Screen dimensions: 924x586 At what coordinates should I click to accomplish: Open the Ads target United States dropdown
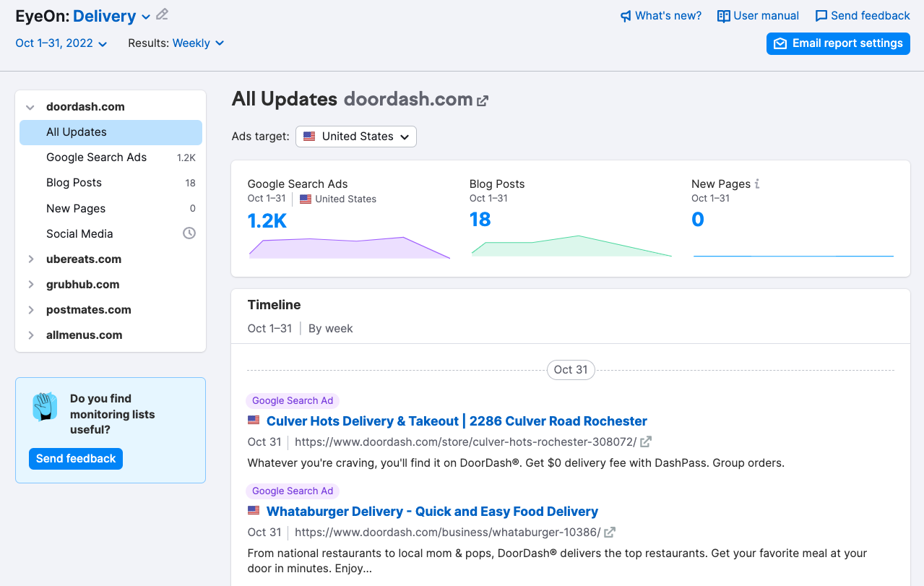(356, 137)
